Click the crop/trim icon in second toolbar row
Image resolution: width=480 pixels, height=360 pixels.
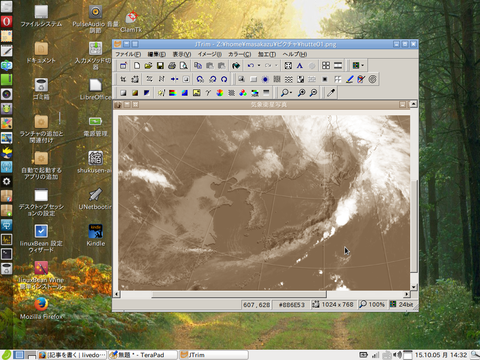[x=123, y=79]
